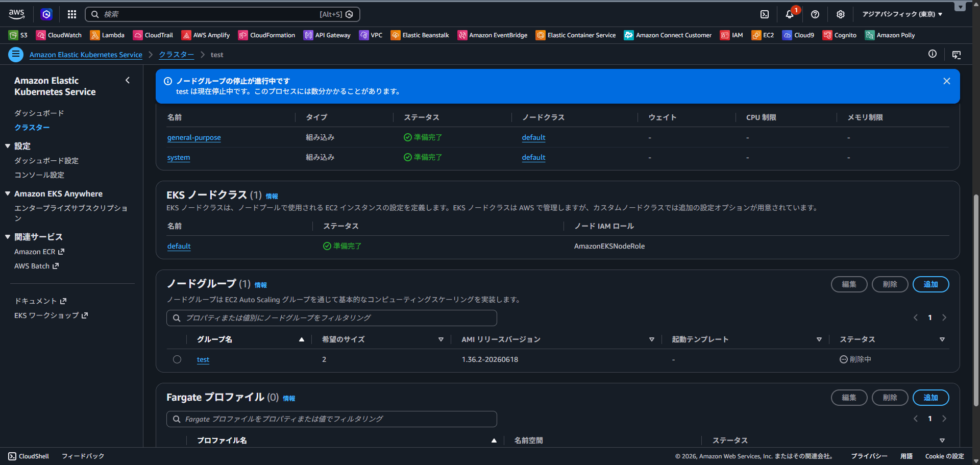Open ダッシュボード設定 in the sidebar
The width and height of the screenshot is (980, 465).
(46, 161)
